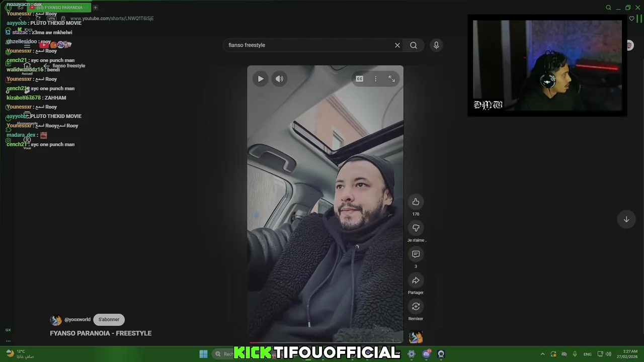Open the @yooxworld channel link
This screenshot has height=362, width=644.
pos(77,320)
